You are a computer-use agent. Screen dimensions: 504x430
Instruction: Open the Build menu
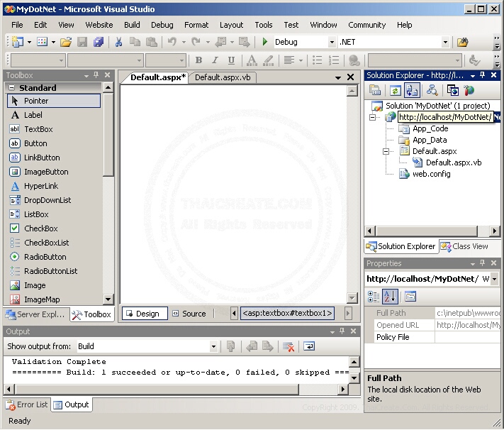pos(132,25)
